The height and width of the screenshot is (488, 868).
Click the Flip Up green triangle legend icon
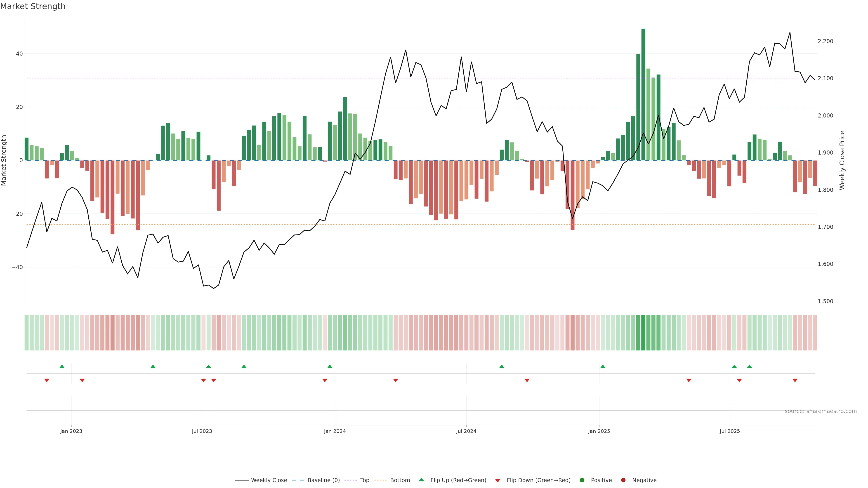(421, 480)
